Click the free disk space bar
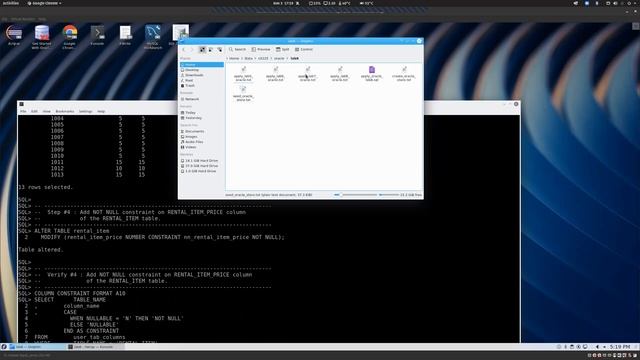 tap(389, 195)
